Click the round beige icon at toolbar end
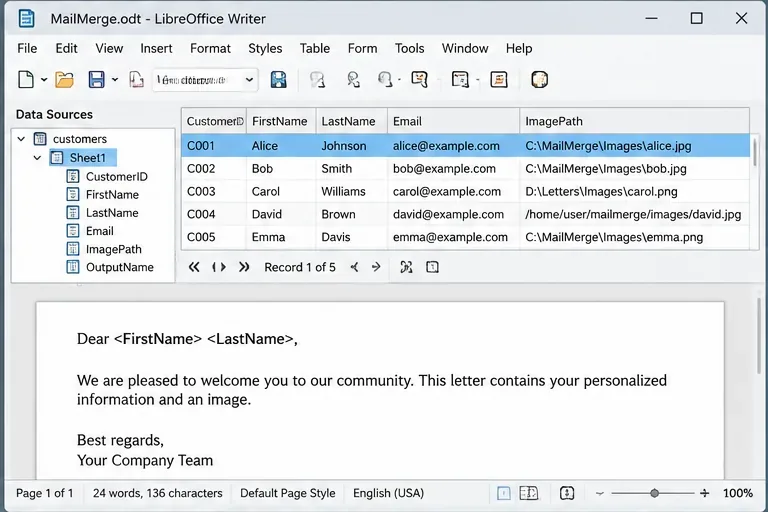The height and width of the screenshot is (512, 768). (x=539, y=79)
